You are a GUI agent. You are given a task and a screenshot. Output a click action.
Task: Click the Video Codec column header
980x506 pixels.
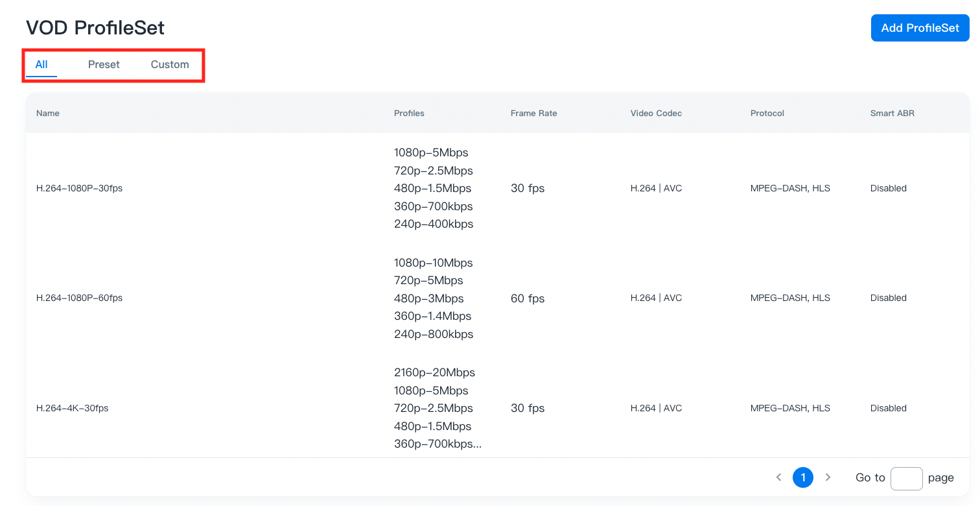click(656, 114)
